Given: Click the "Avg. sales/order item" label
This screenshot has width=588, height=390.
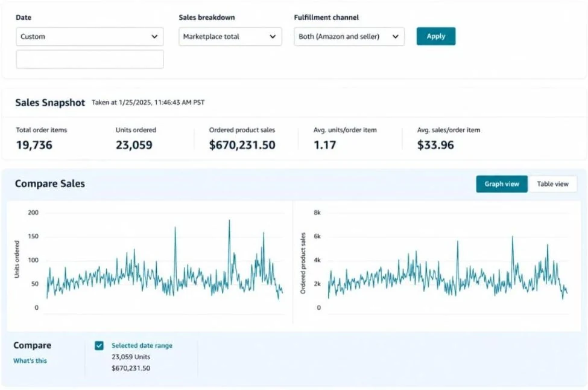Looking at the screenshot, I should 449,130.
